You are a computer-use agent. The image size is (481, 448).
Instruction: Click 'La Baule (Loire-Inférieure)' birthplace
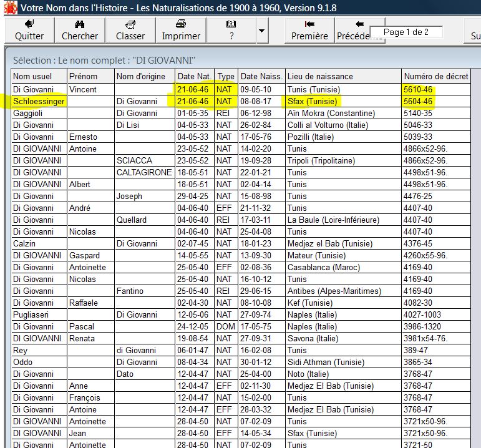343,220
